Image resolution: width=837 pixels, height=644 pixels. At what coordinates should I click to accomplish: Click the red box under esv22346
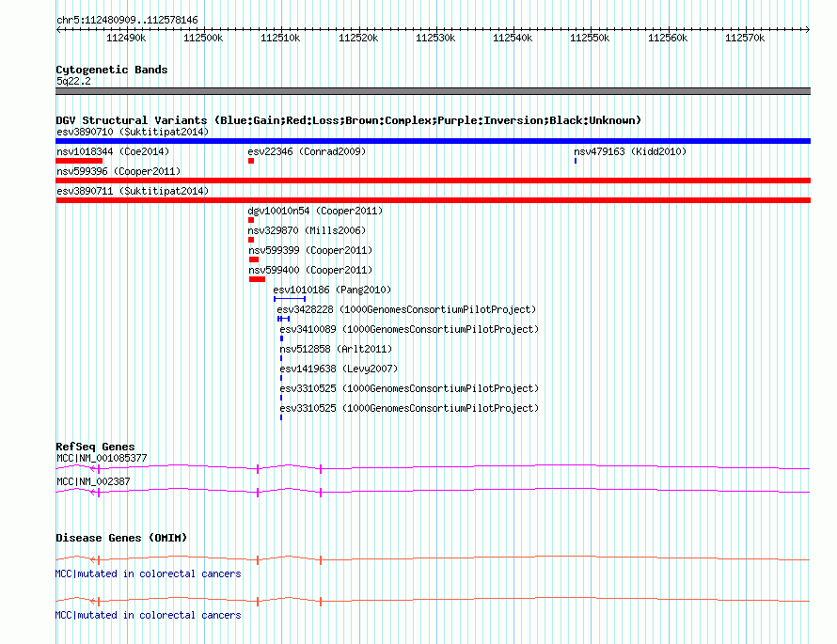coord(251,161)
